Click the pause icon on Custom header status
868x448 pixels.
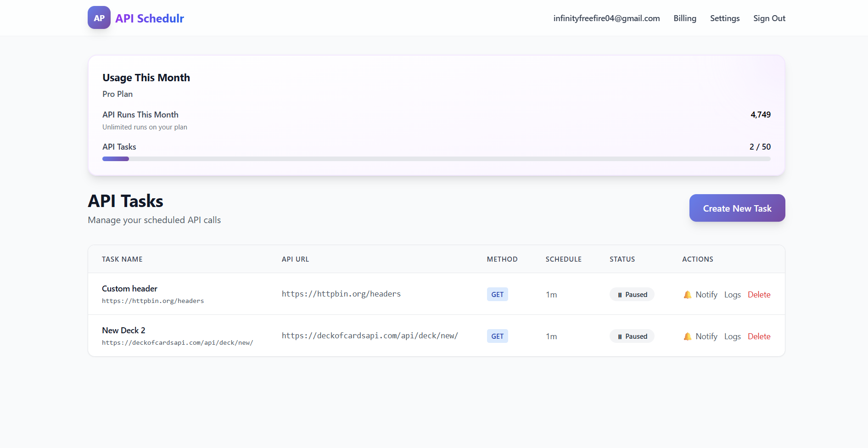(620, 294)
